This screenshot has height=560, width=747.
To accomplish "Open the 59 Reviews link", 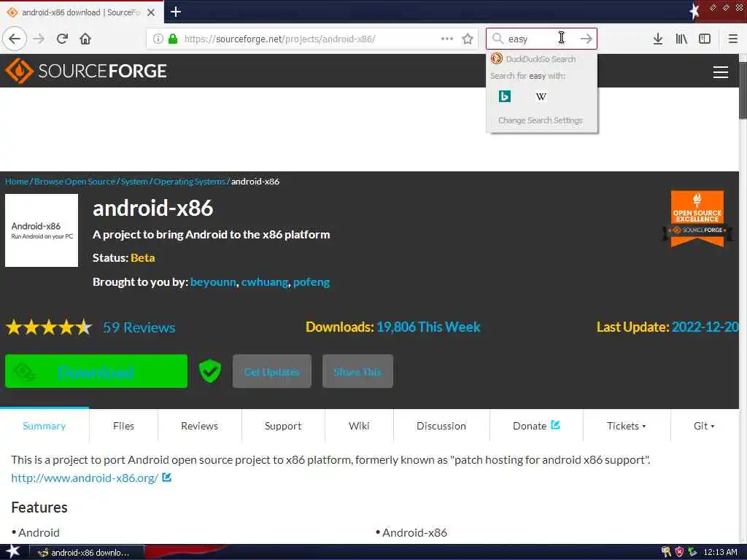I will (x=139, y=327).
